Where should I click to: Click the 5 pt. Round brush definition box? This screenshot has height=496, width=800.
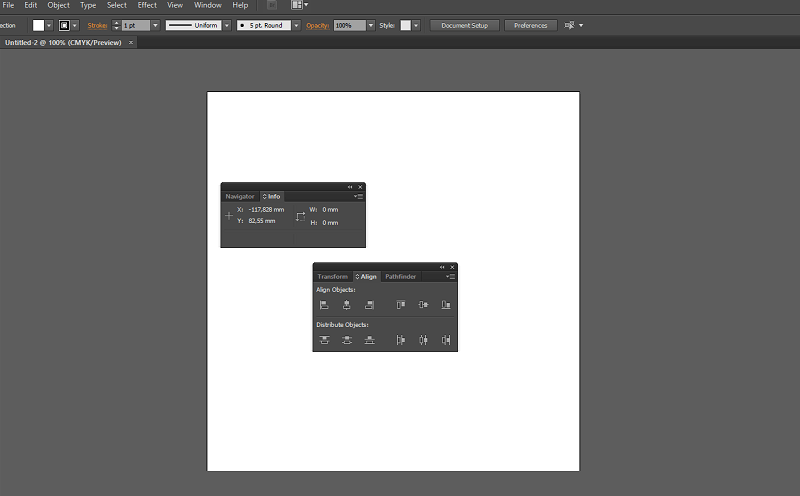pos(264,26)
